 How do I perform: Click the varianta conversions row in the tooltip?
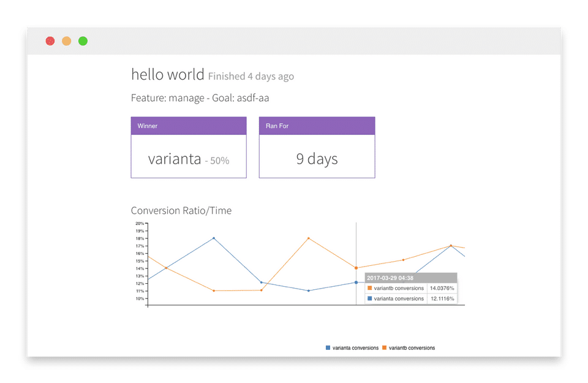click(411, 298)
